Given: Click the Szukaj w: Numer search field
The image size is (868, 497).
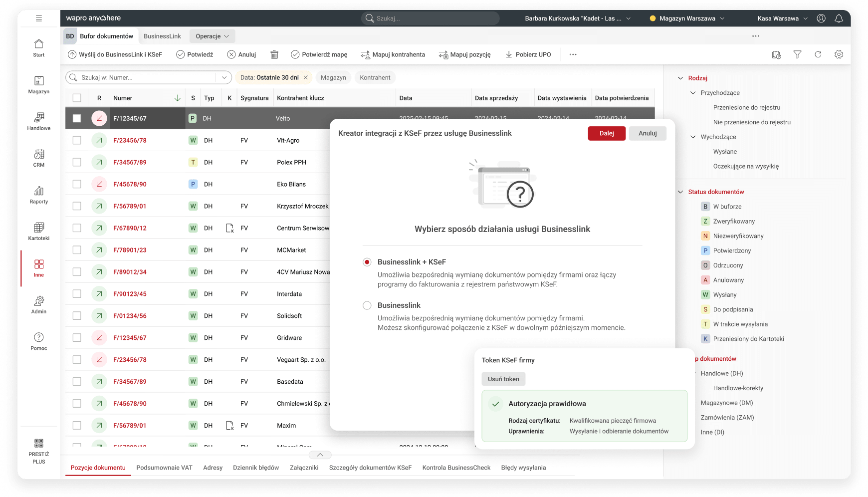Looking at the screenshot, I should pyautogui.click(x=145, y=78).
